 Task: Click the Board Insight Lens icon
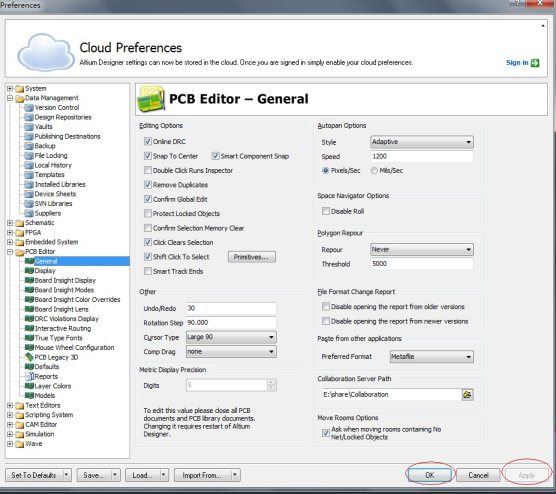pos(29,309)
